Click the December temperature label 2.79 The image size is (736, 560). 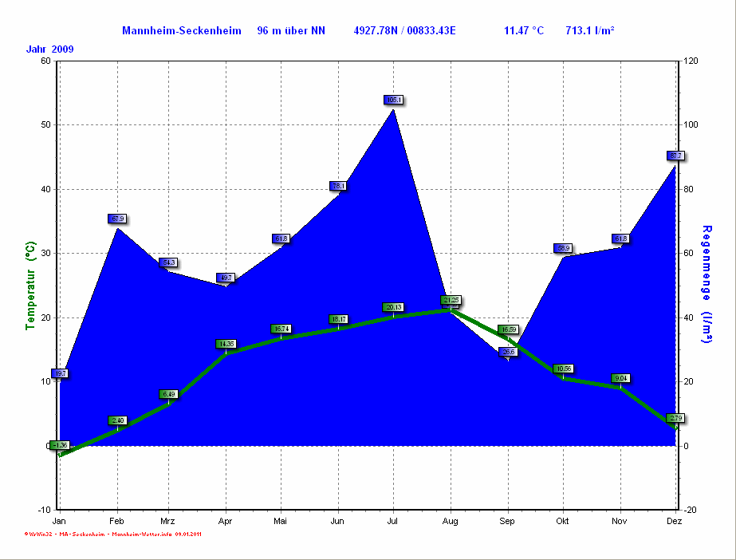(675, 418)
